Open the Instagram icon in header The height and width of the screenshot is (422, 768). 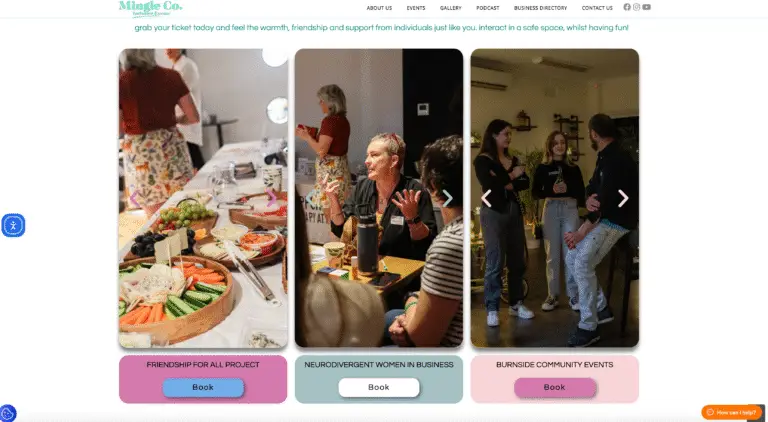click(636, 7)
